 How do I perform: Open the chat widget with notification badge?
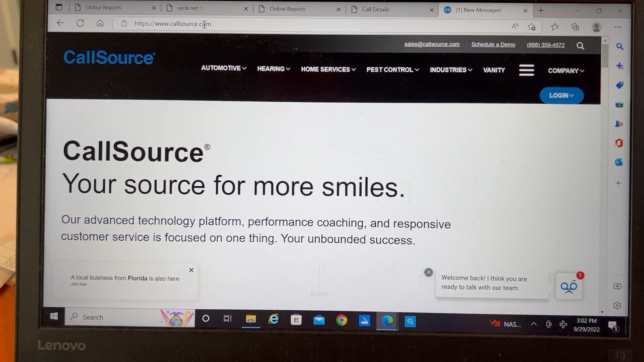click(x=569, y=286)
